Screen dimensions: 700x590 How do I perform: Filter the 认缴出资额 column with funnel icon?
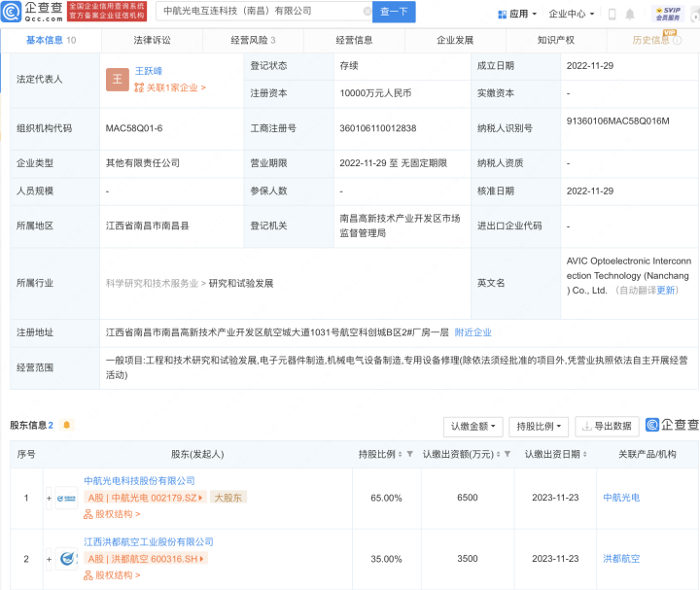point(507,454)
